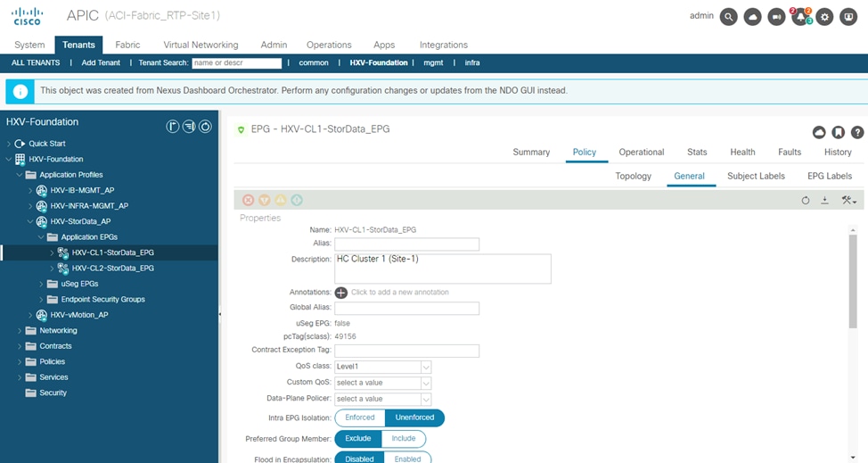Click the properties vertical scrollbar
Viewport: 868px width, 463px height.
[853, 281]
